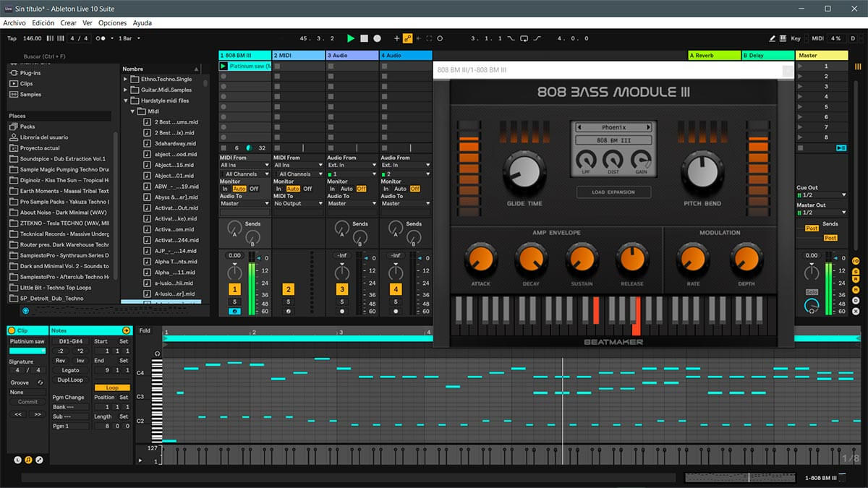This screenshot has width=868, height=488.
Task: Enable the metronome in the top toolbar
Action: (99, 38)
